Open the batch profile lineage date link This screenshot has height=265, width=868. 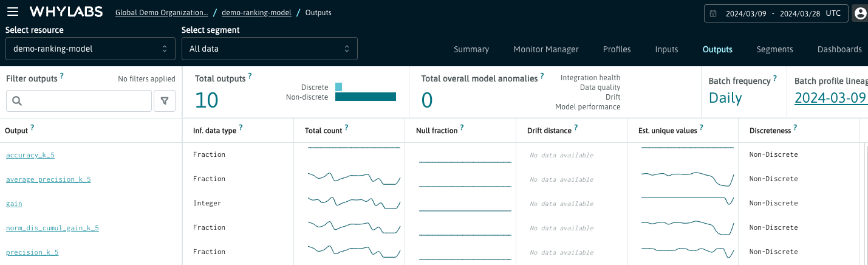(831, 98)
